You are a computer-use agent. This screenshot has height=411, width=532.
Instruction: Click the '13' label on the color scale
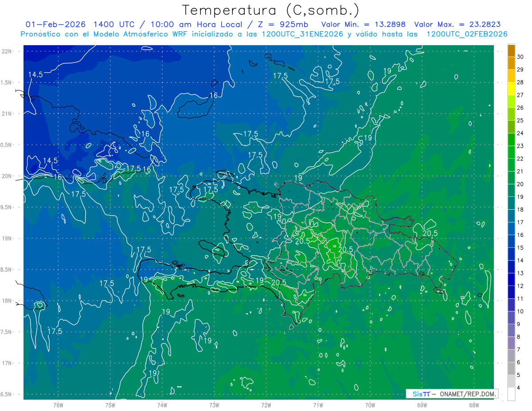pos(520,273)
